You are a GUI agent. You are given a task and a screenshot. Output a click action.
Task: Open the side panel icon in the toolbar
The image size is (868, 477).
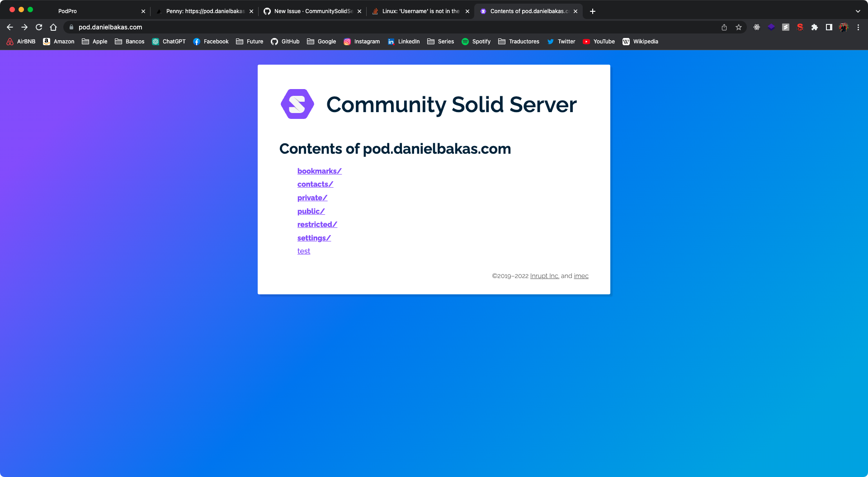tap(829, 27)
